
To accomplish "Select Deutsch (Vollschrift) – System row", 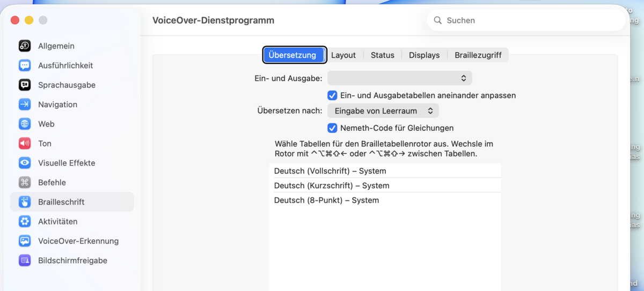I will point(385,171).
